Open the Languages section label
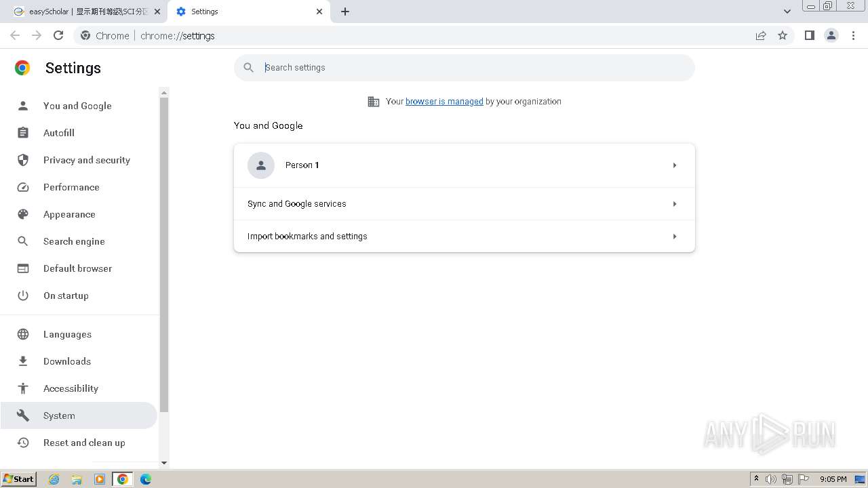Screen dimensions: 868x488 pos(67,334)
